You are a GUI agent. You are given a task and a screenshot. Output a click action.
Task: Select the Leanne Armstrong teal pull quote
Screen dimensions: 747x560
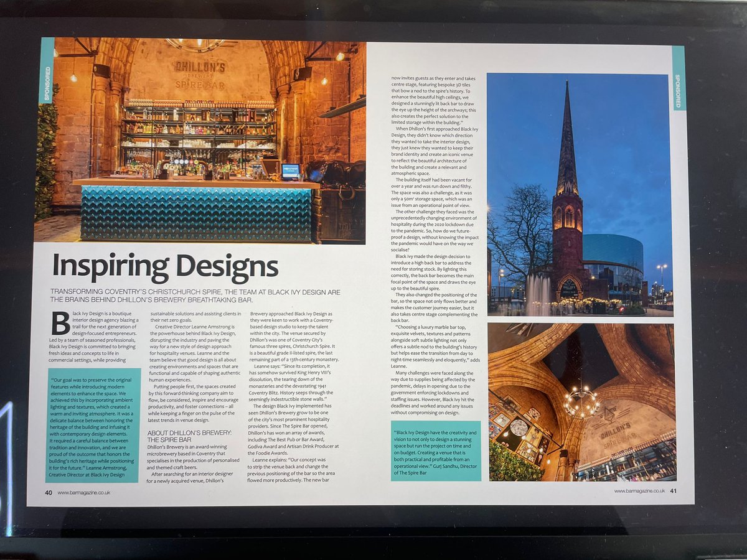(93, 425)
